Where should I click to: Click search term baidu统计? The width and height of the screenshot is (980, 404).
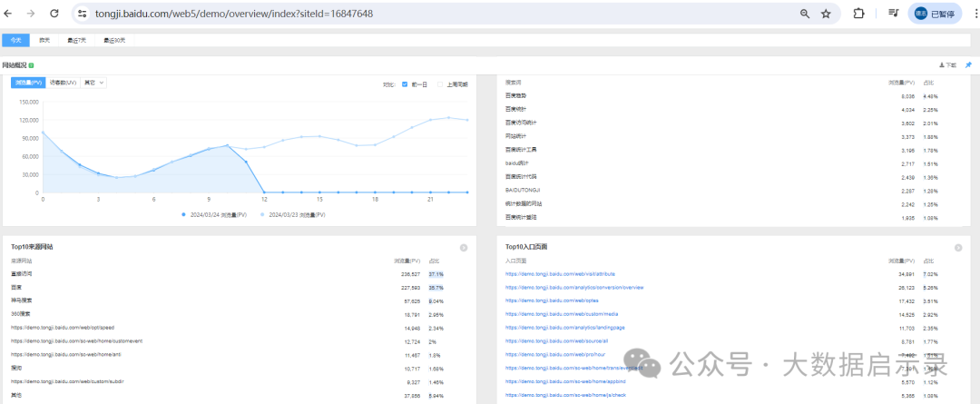[x=517, y=163]
